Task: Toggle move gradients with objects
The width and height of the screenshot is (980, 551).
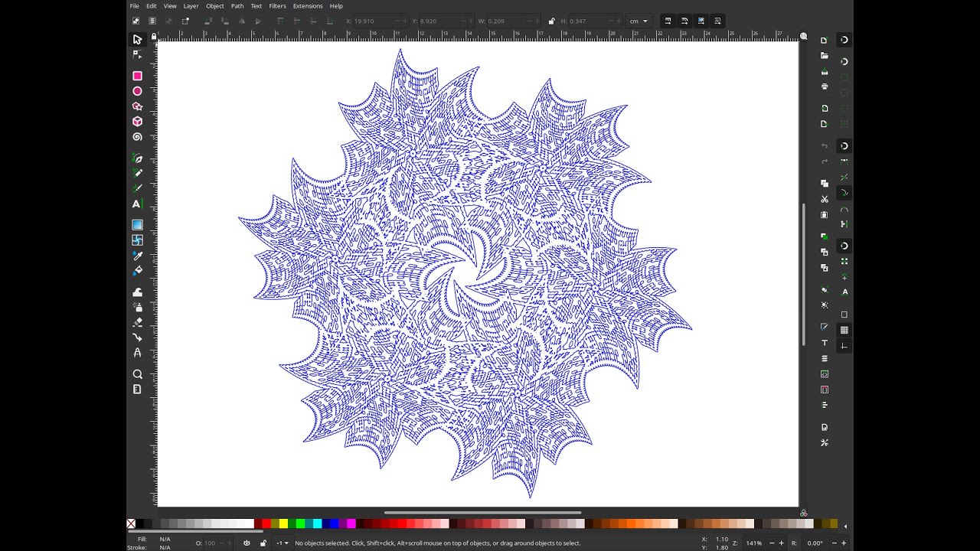Action: (701, 21)
